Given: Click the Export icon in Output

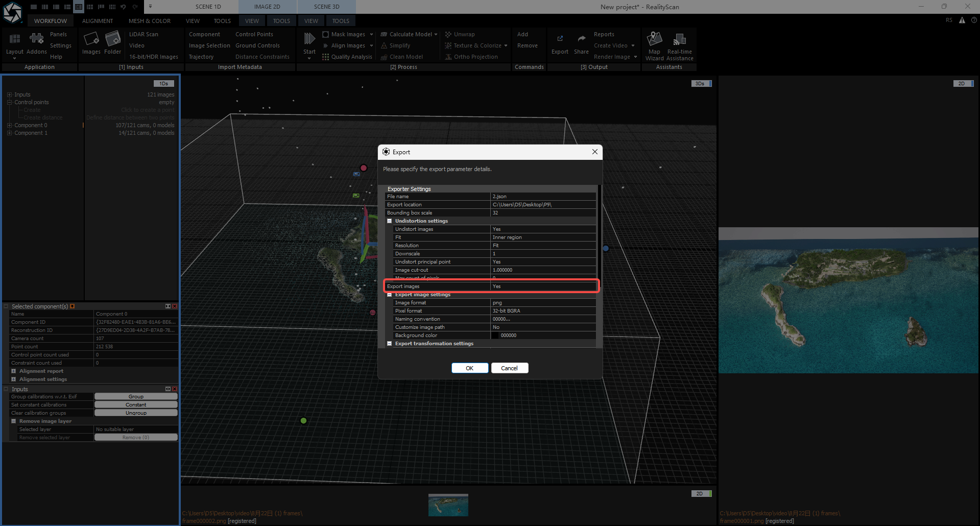Looking at the screenshot, I should 560,39.
